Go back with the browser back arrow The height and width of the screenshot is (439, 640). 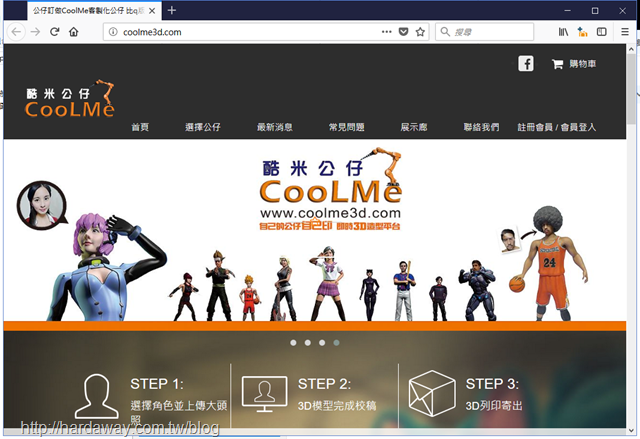tap(16, 32)
